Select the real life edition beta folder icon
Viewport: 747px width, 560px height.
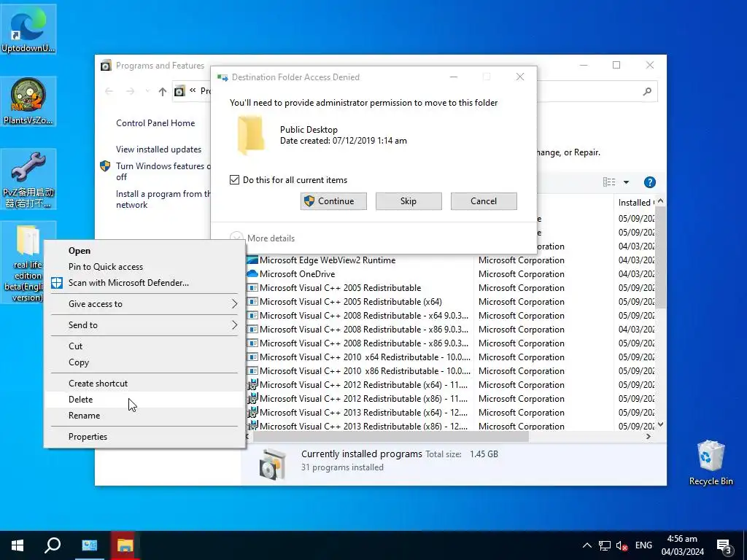[x=28, y=262]
